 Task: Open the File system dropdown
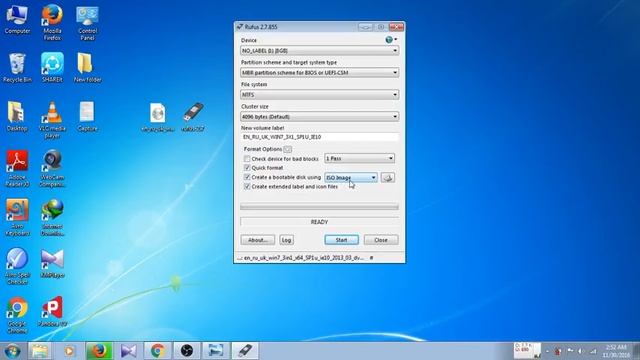(x=320, y=95)
